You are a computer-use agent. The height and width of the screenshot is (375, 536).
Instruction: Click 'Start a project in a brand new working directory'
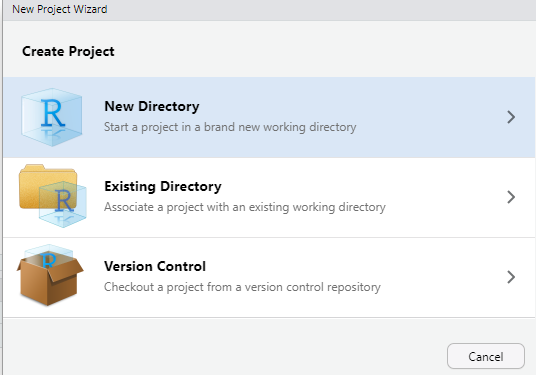click(230, 127)
